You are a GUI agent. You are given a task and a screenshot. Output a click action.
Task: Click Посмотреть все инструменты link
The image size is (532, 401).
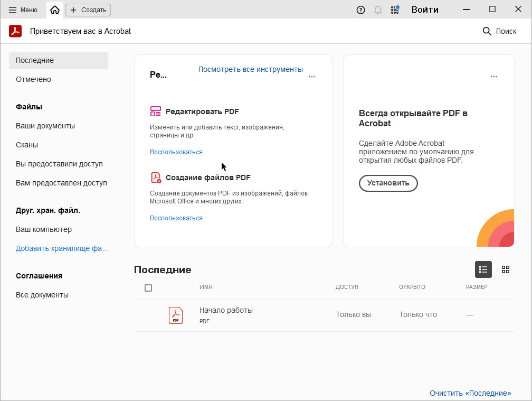pyautogui.click(x=250, y=69)
